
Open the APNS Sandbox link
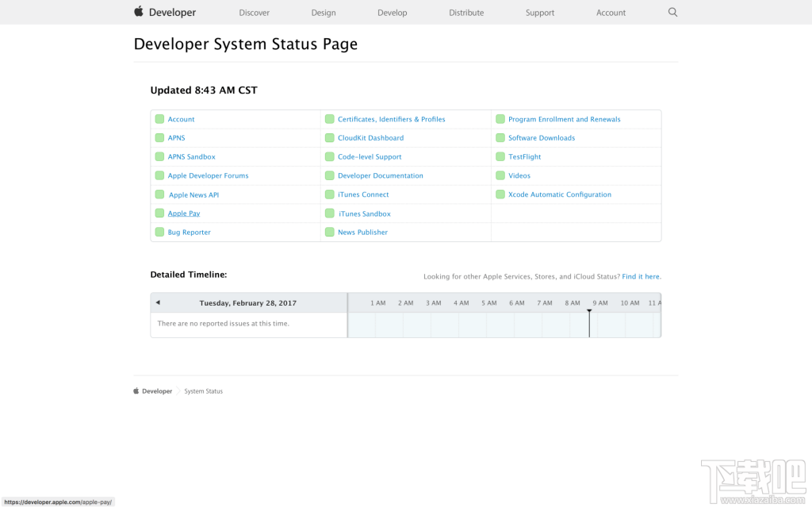click(x=192, y=156)
